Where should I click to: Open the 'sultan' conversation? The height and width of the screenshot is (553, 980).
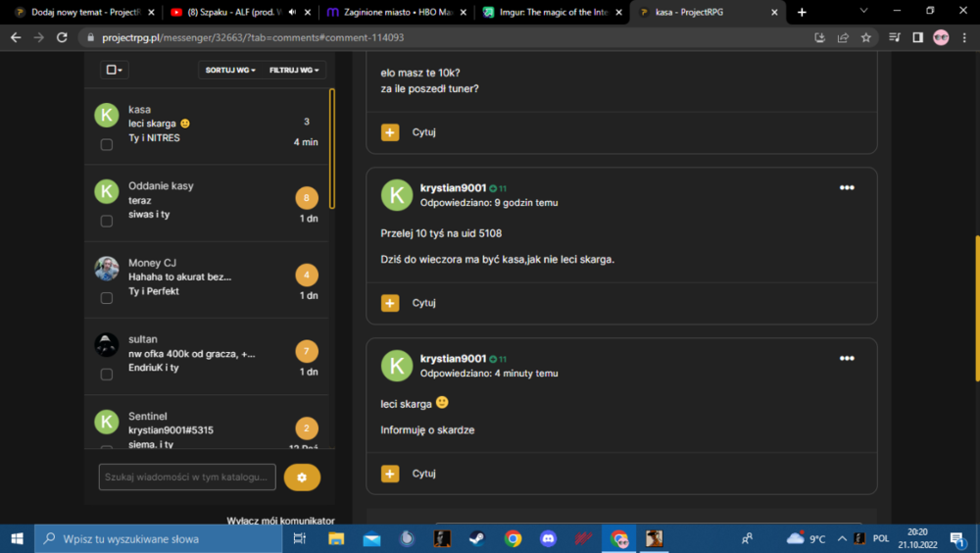(206, 357)
